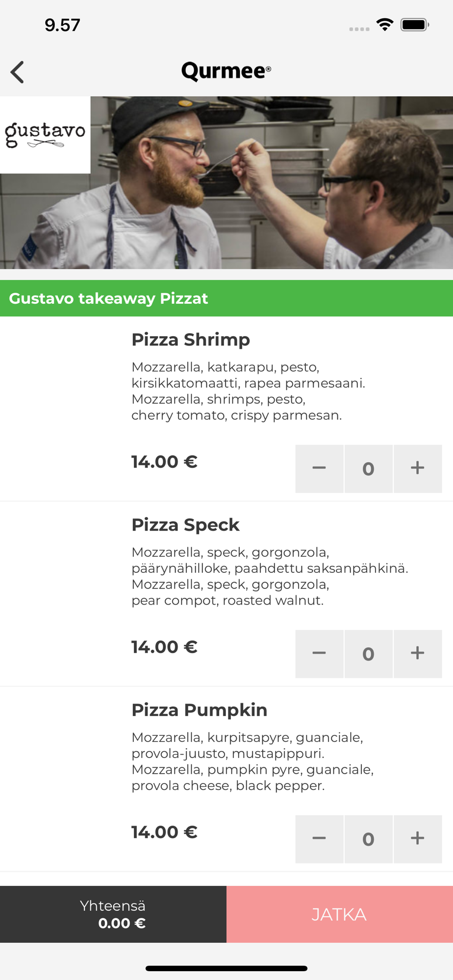Tap the Yhteensä total summary
453x980 pixels.
(x=113, y=914)
